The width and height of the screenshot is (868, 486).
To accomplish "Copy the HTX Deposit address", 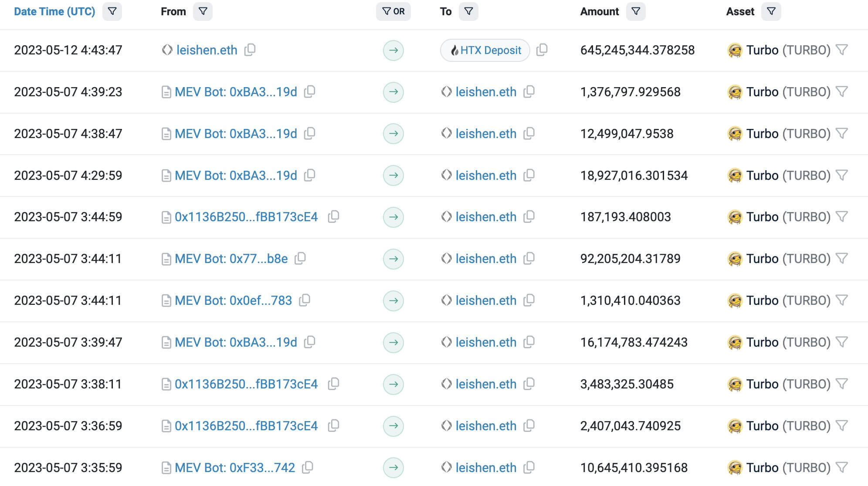I will coord(542,50).
